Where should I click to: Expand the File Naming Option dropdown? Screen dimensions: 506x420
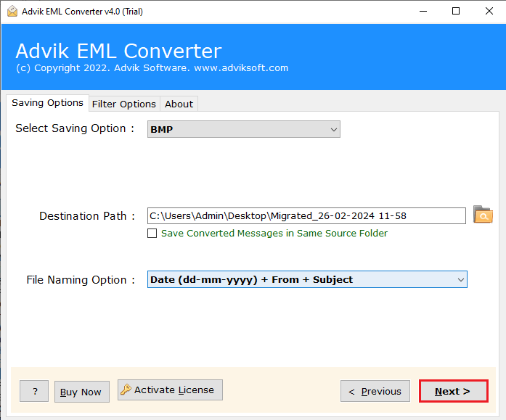point(307,279)
